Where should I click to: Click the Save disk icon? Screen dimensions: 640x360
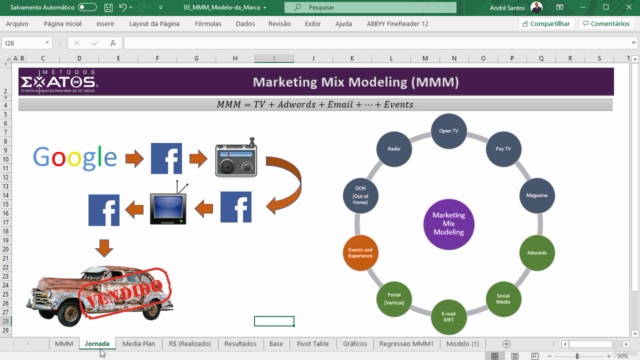tap(108, 7)
